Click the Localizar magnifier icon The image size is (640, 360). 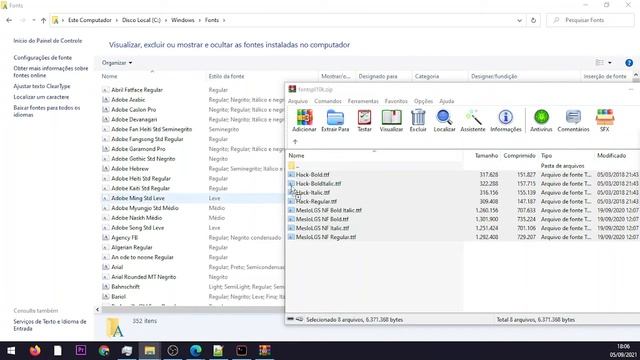click(444, 120)
